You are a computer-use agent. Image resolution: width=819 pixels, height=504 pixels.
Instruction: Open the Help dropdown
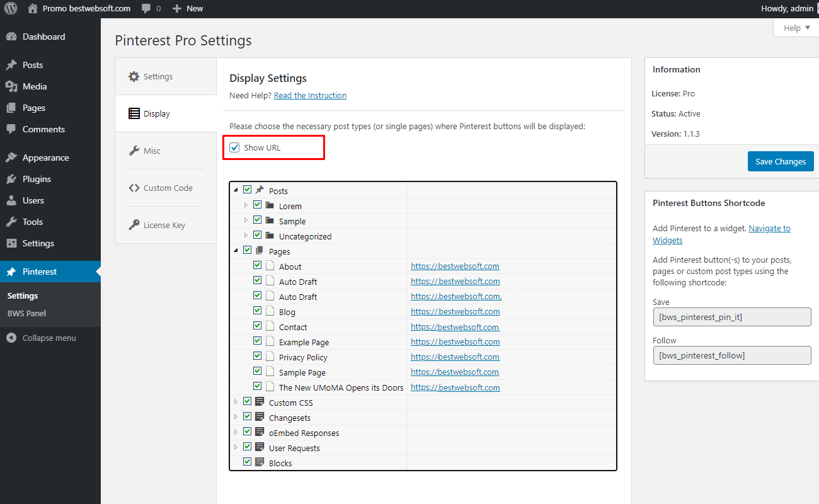coord(796,28)
